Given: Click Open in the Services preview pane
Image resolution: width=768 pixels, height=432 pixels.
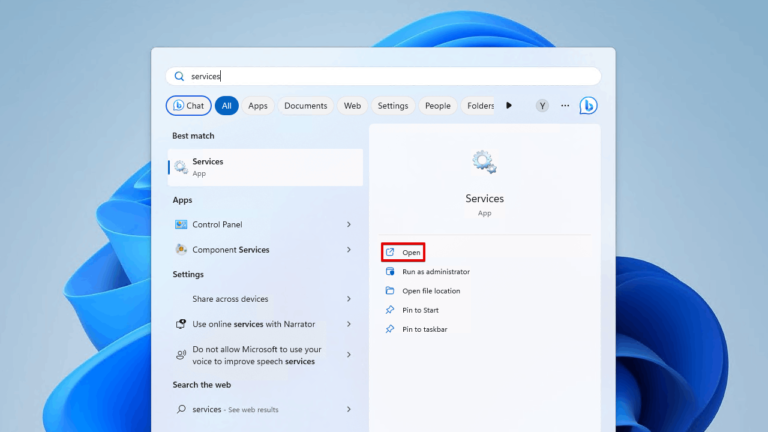Looking at the screenshot, I should [x=403, y=252].
